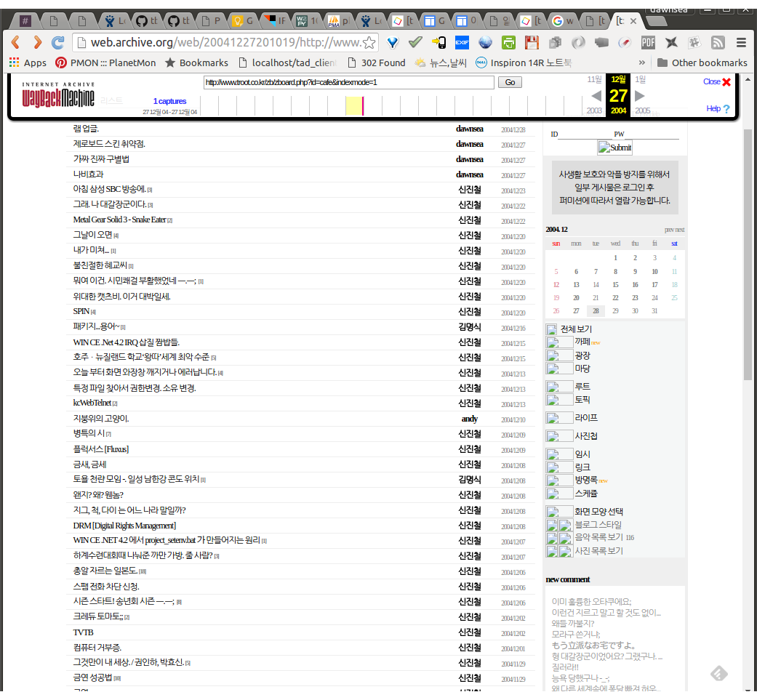Open comment 이미 훌륭한 오타쿠에요
The image size is (757, 700).
591,602
